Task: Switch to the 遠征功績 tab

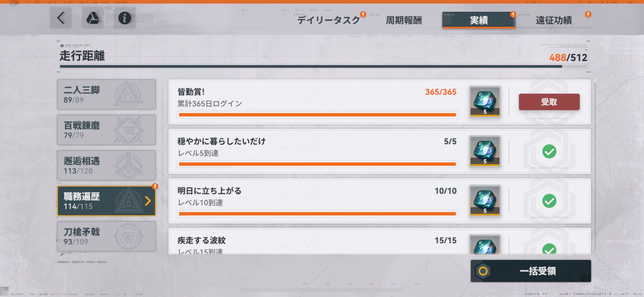Action: click(x=553, y=20)
